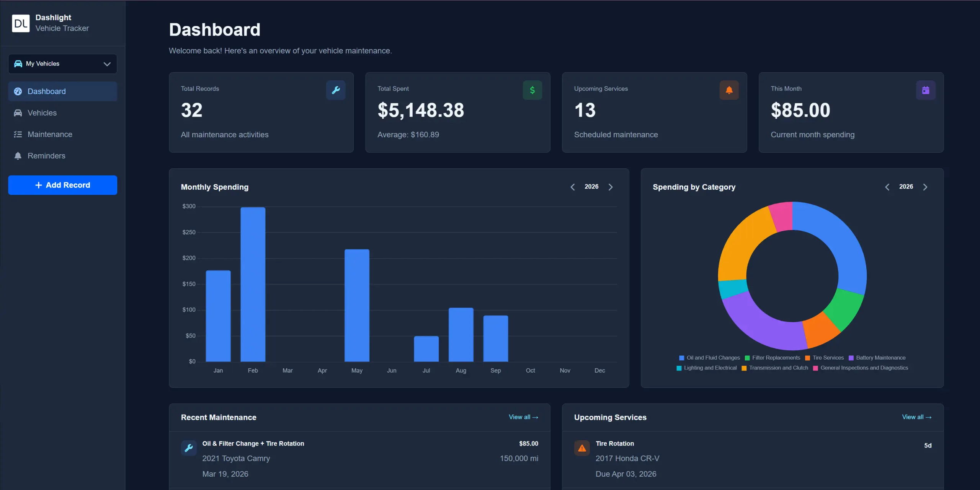
Task: Go to Maintenance in the sidebar
Action: click(x=62, y=134)
